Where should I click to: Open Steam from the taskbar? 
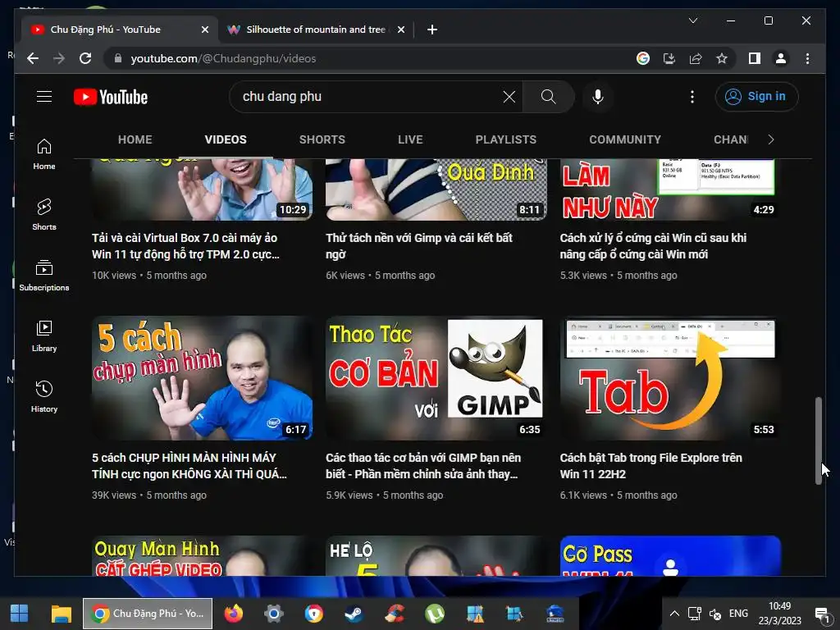[354, 614]
